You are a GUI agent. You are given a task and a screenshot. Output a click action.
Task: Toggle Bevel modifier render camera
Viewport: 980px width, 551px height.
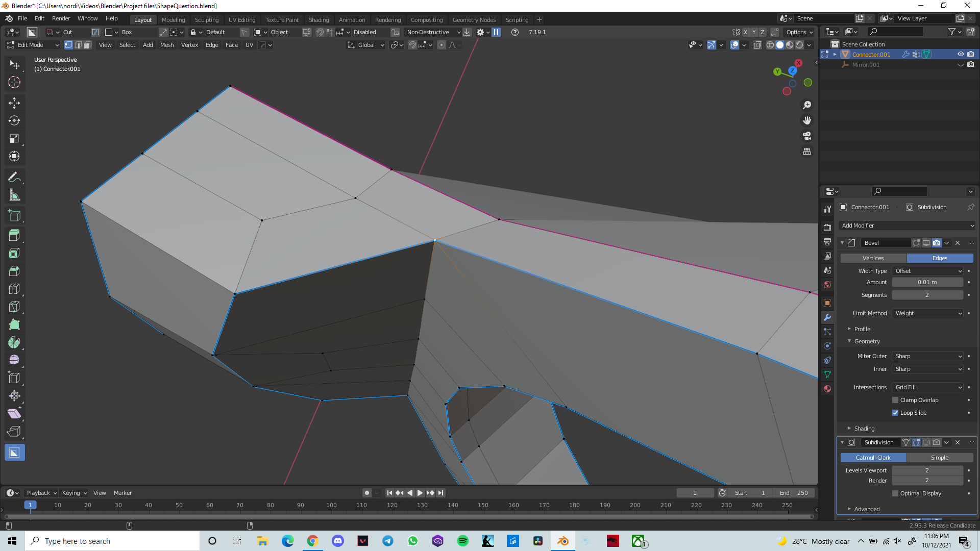pos(937,243)
